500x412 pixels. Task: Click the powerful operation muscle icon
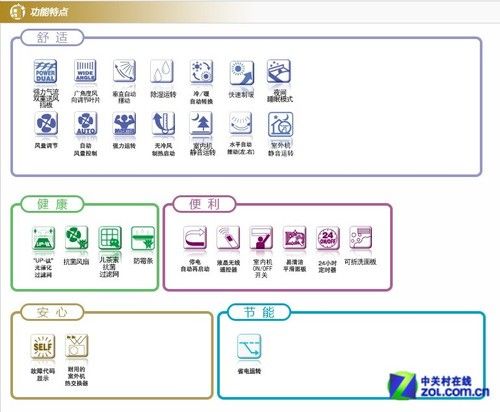pyautogui.click(x=124, y=123)
